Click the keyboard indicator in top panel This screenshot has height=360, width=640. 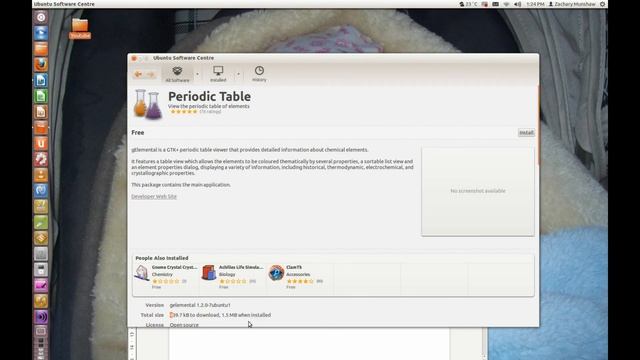(x=496, y=4)
